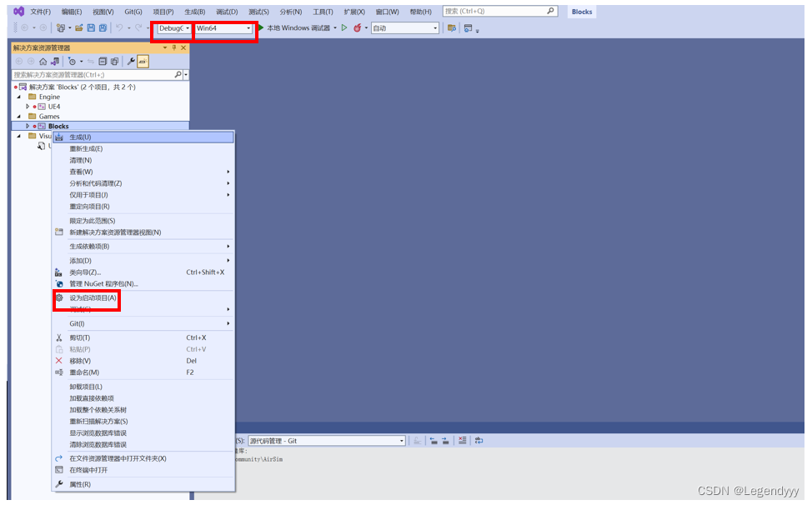Screen dimensions: 812x505
Task: Click the redo toolbar icon
Action: 138,28
